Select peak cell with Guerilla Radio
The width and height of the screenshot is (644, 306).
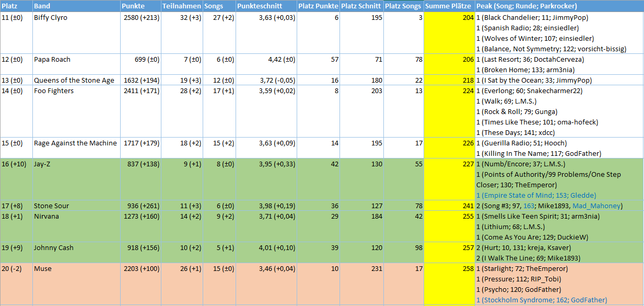click(x=559, y=148)
